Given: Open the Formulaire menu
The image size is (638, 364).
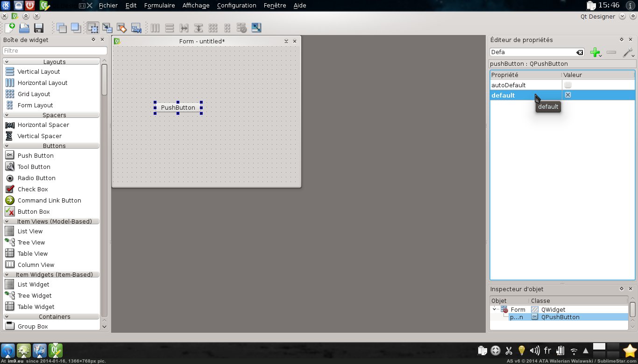Looking at the screenshot, I should (159, 6).
